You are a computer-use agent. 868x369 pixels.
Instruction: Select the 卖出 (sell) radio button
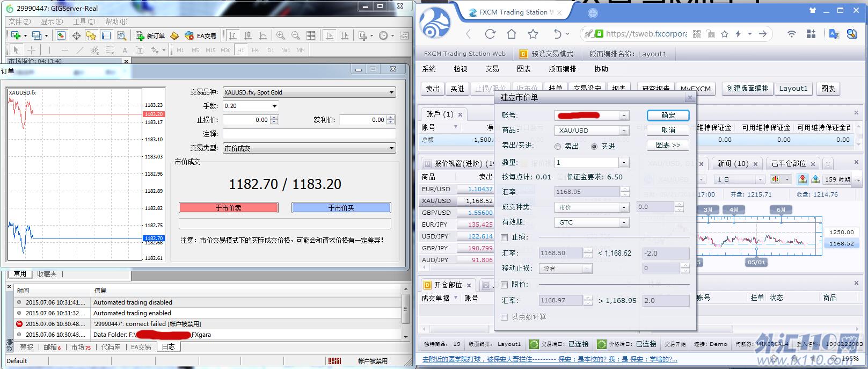tap(558, 147)
